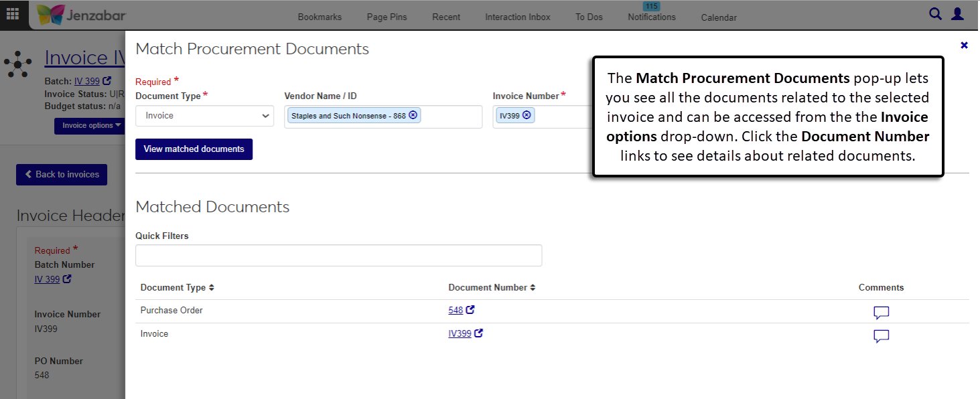This screenshot has width=980, height=399.
Task: Sort by the Document Type column
Action: [177, 288]
